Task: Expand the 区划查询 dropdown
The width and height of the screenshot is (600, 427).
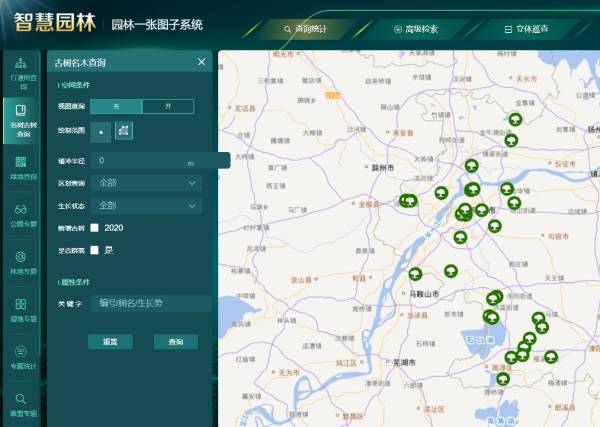Action: pos(146,183)
